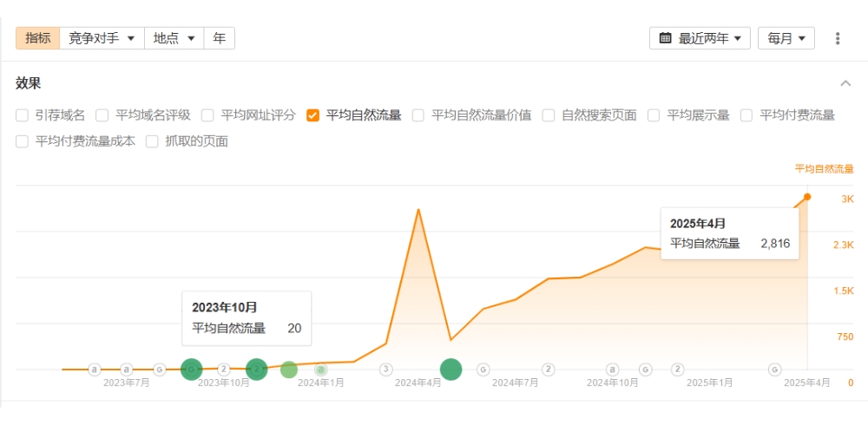Click the 2025年4月 tooltip title

click(x=698, y=224)
